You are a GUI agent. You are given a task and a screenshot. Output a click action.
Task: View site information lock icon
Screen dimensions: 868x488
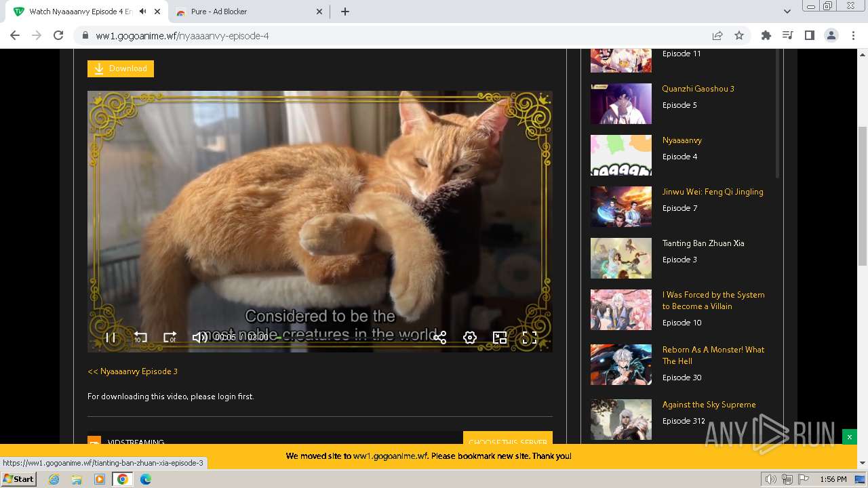point(85,36)
